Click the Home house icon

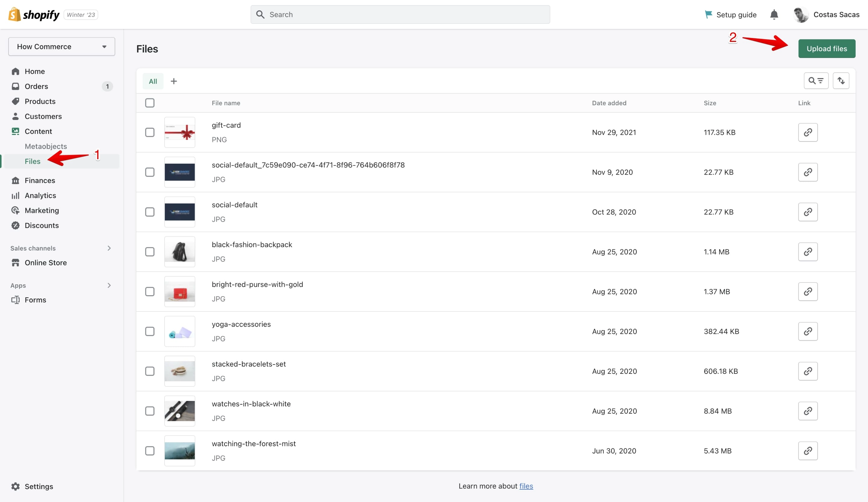(15, 71)
